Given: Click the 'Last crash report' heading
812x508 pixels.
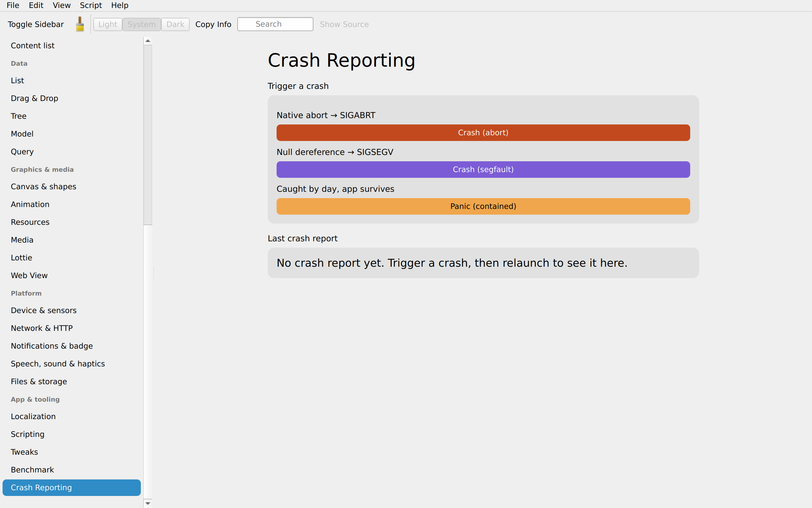Looking at the screenshot, I should [302, 238].
